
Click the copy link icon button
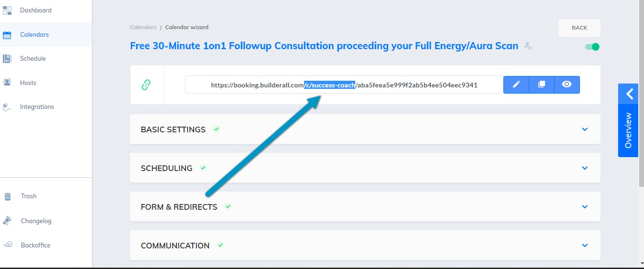[542, 85]
